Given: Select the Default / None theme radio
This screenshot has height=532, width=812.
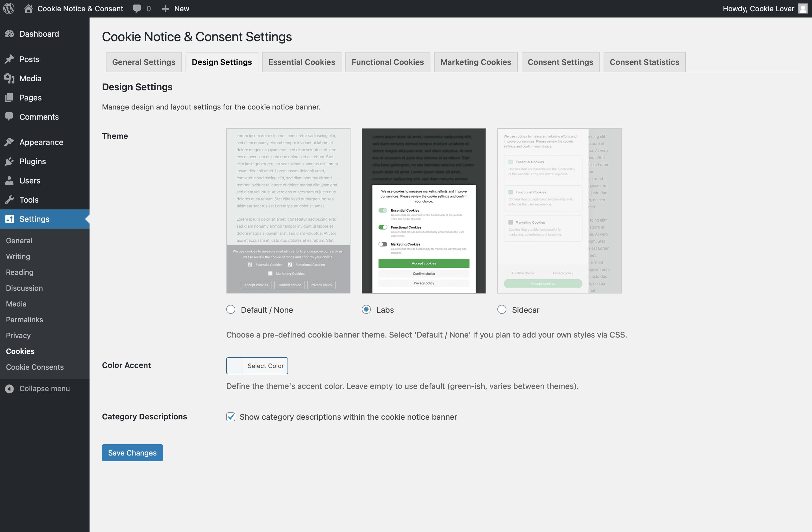Looking at the screenshot, I should pos(231,309).
